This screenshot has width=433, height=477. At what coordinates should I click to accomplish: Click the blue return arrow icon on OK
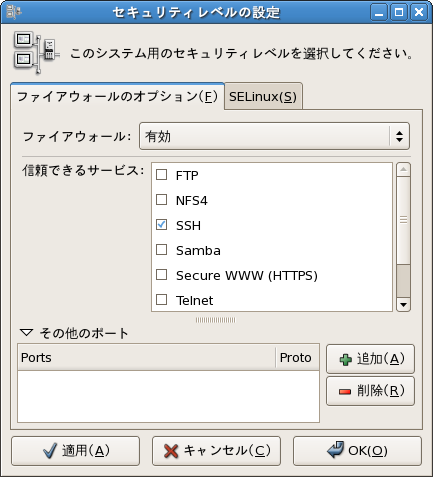click(x=335, y=449)
